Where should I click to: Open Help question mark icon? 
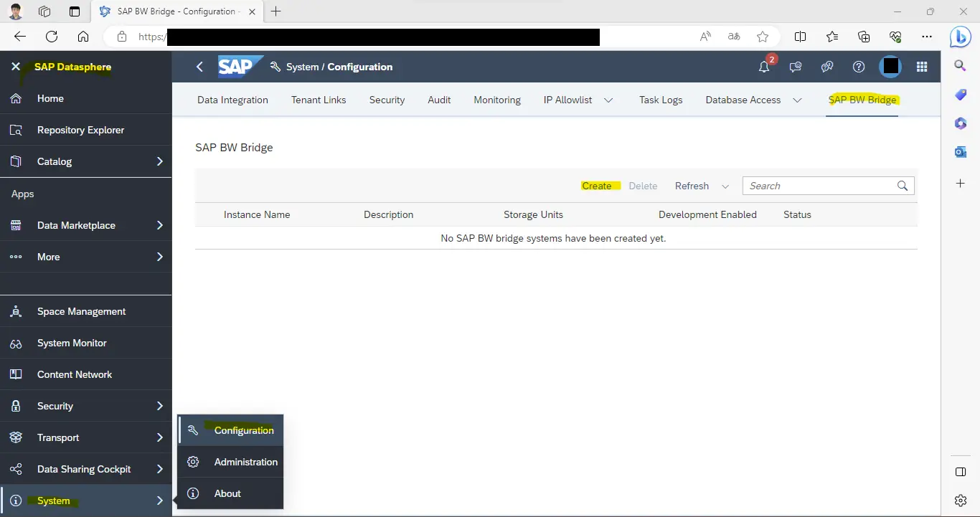coord(859,67)
